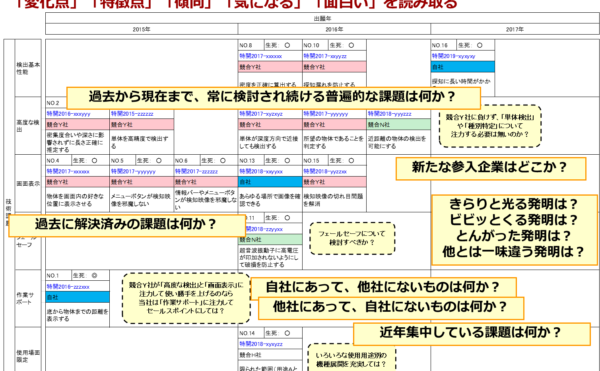
Task: Select callout 過去に解決済みの課題は何か？
Action: (x=127, y=225)
